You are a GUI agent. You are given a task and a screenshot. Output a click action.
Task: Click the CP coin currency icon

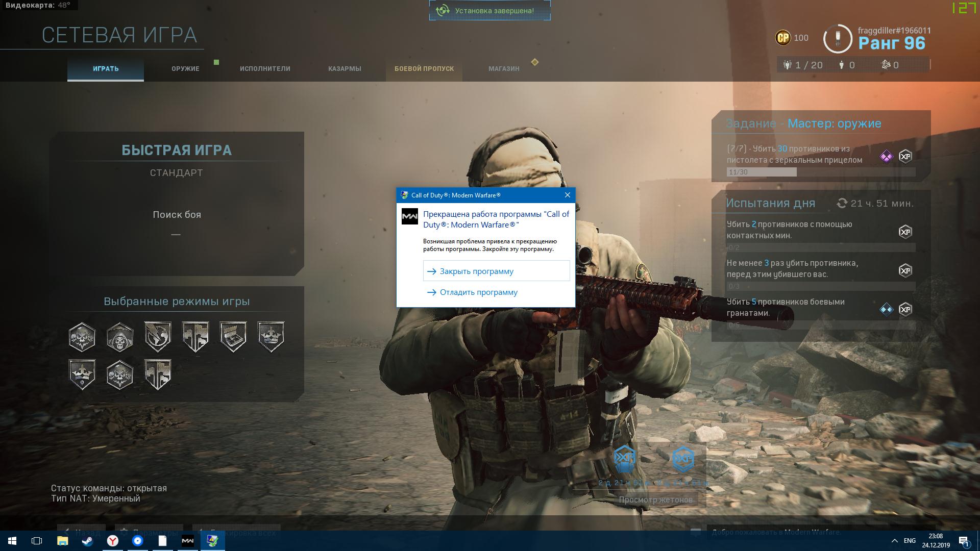pos(782,38)
